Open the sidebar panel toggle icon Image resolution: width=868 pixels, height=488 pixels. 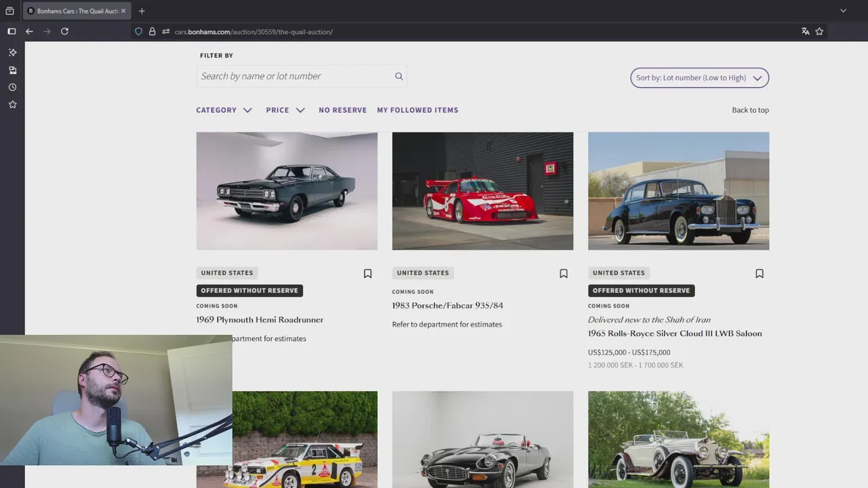coord(12,31)
